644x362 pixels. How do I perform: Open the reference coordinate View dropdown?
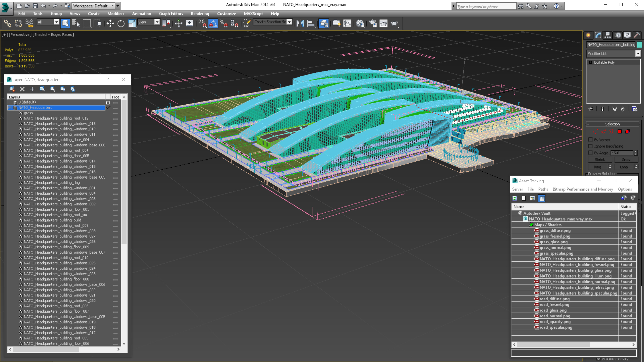[157, 22]
